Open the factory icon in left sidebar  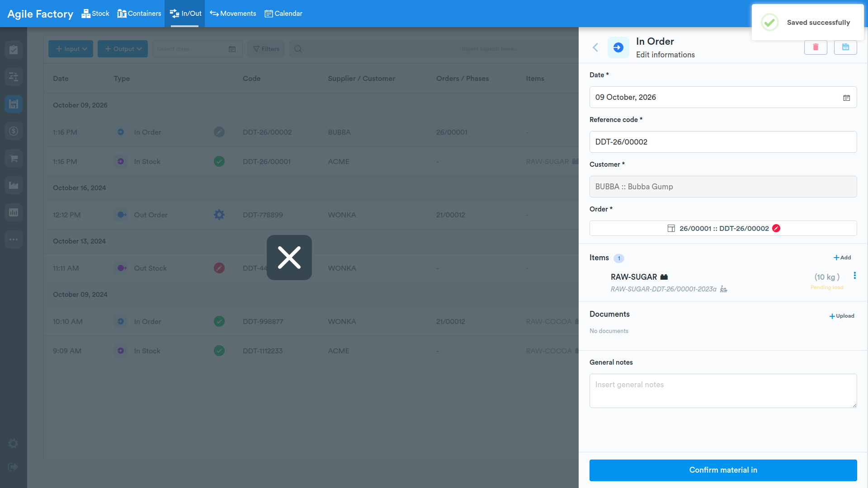tap(14, 185)
